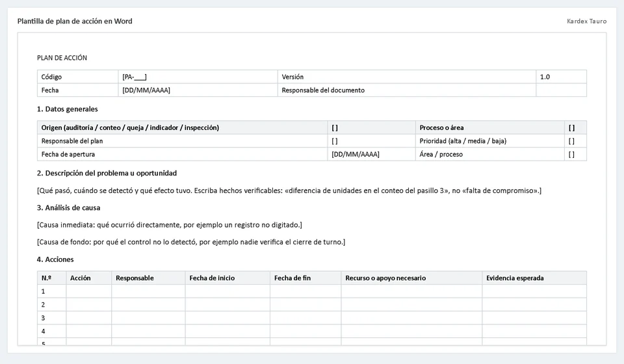Viewport: 624px width, 364px height.
Task: Click the 'Responsable del documento' cell
Action: pyautogui.click(x=407, y=90)
